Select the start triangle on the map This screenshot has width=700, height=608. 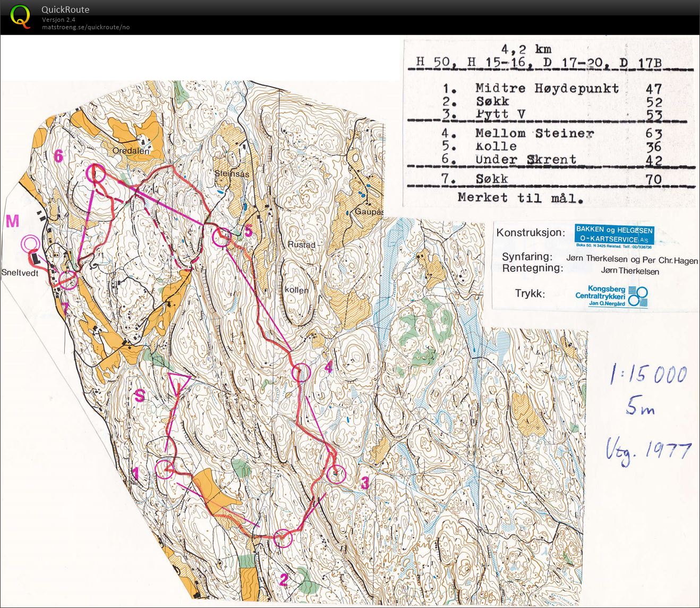pyautogui.click(x=179, y=383)
